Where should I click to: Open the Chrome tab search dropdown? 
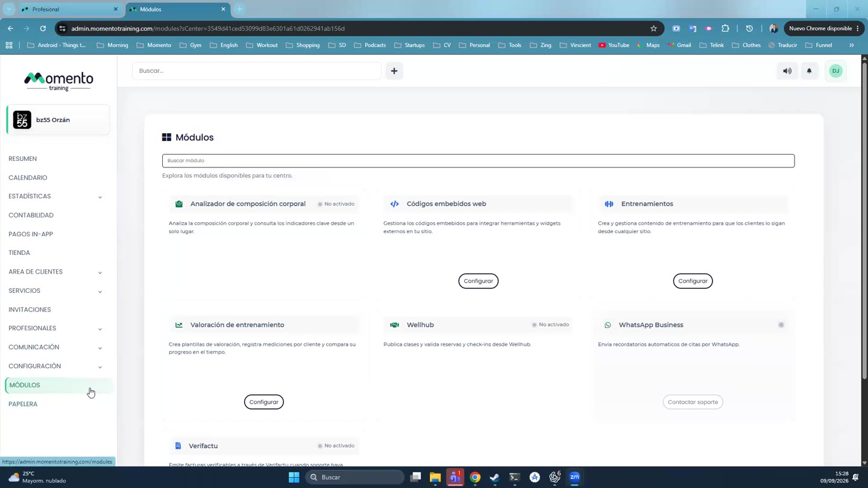tap(9, 9)
